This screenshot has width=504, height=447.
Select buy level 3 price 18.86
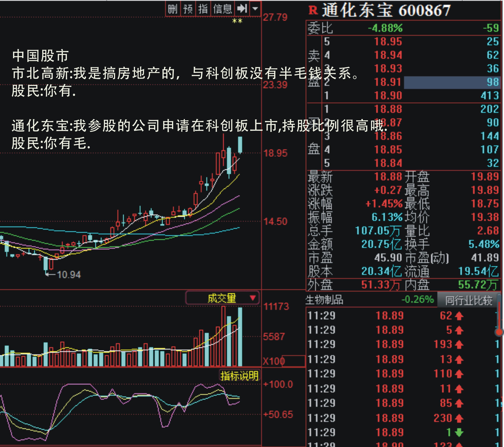[x=388, y=136]
